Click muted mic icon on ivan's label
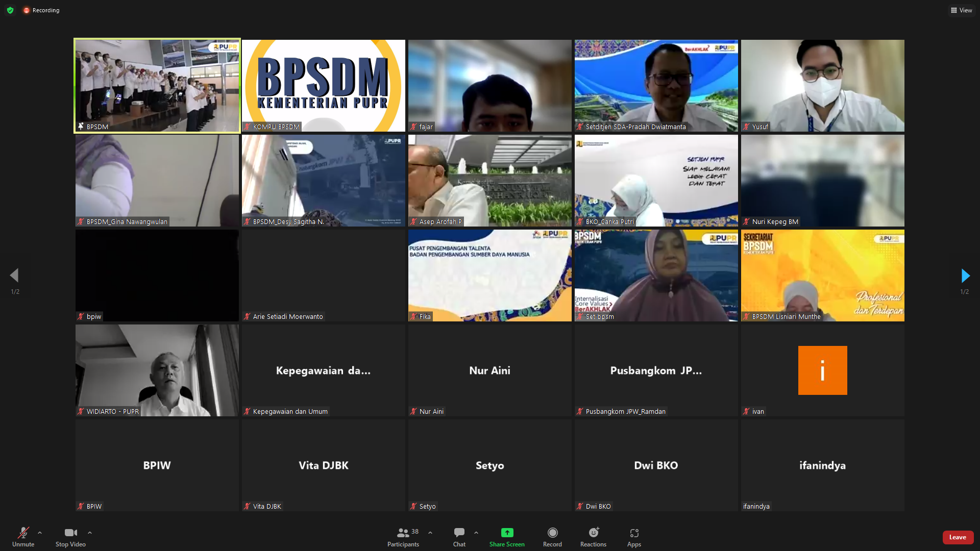Screen dimensions: 980x551 click(746, 411)
